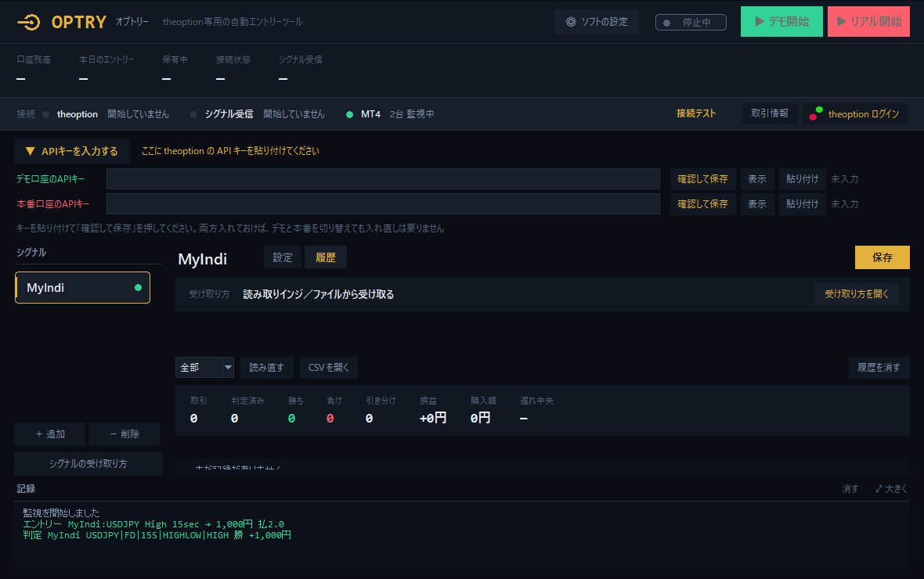Click the gear icon in ソフトの設定

(570, 22)
